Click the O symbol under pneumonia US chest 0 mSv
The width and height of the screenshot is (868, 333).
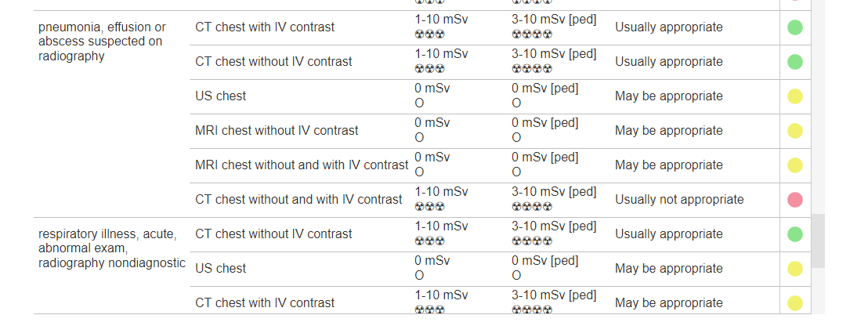click(x=419, y=103)
